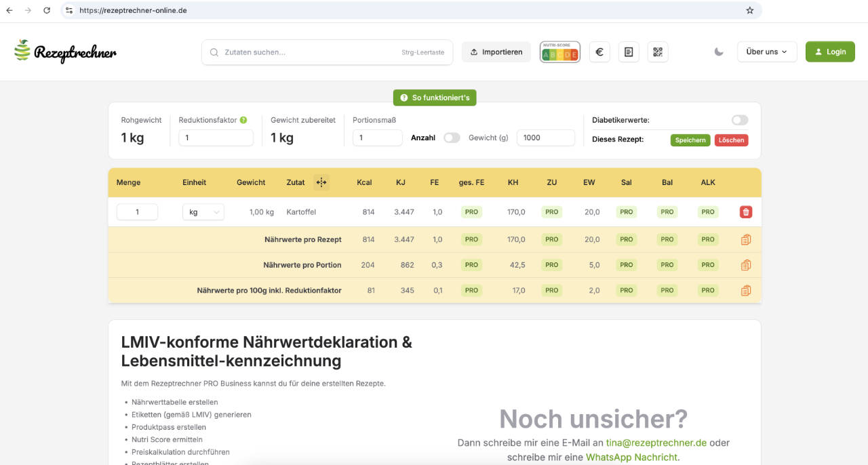Copy Nährwerte pro 100g via clipboard icon

[746, 290]
